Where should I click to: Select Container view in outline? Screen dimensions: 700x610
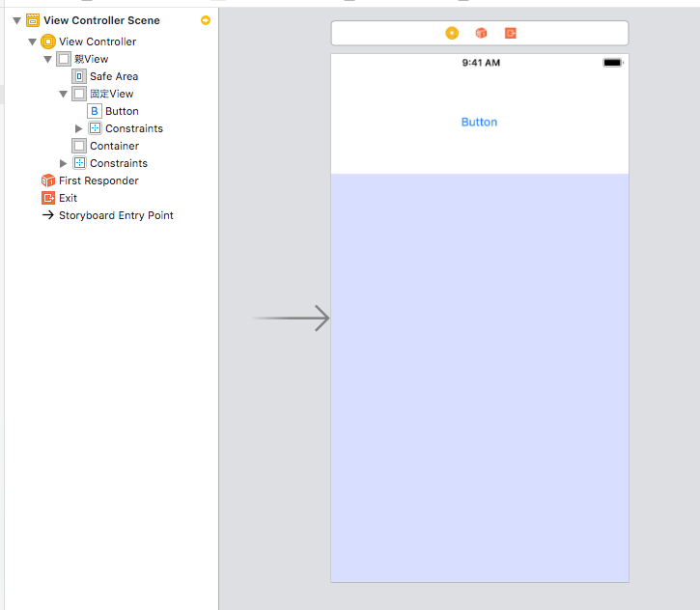(114, 146)
